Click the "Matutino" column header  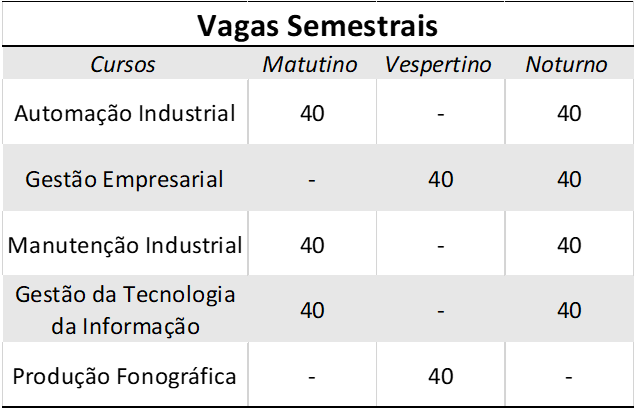[310, 65]
